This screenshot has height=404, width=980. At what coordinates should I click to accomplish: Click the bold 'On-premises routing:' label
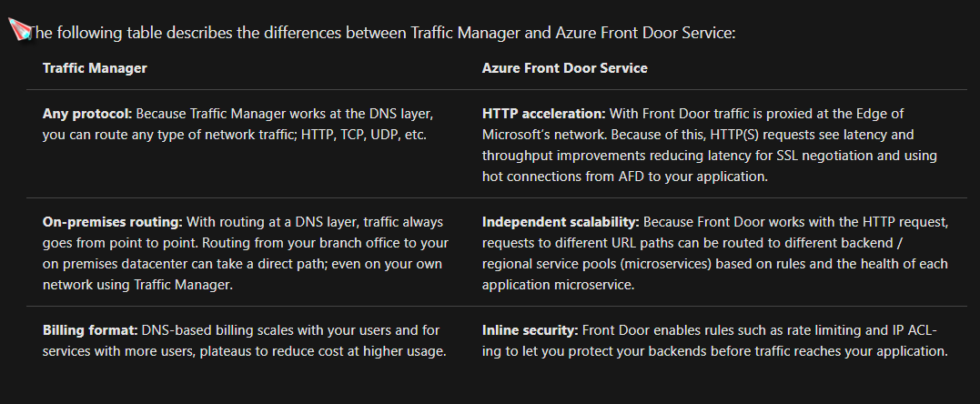(113, 222)
